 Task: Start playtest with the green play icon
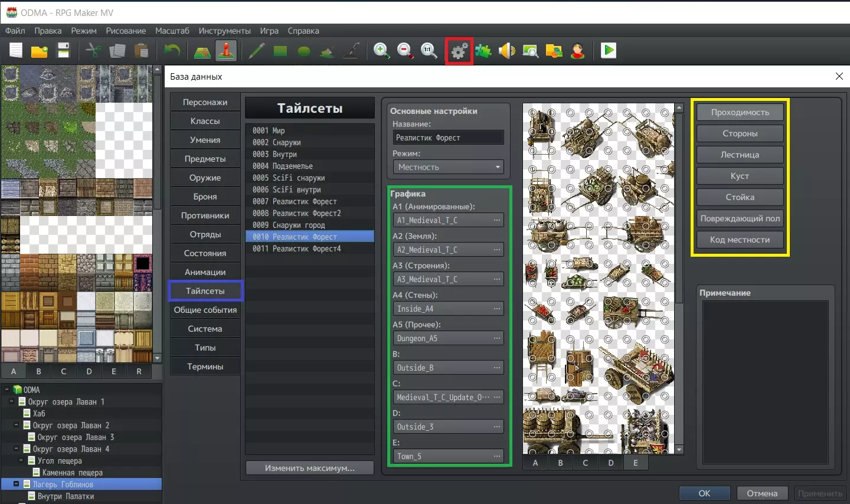click(x=609, y=51)
